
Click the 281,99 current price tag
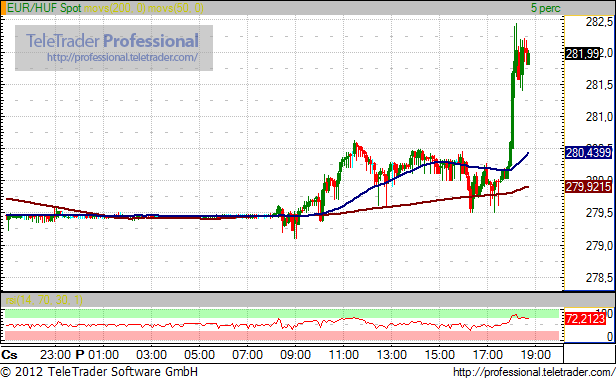(x=583, y=53)
